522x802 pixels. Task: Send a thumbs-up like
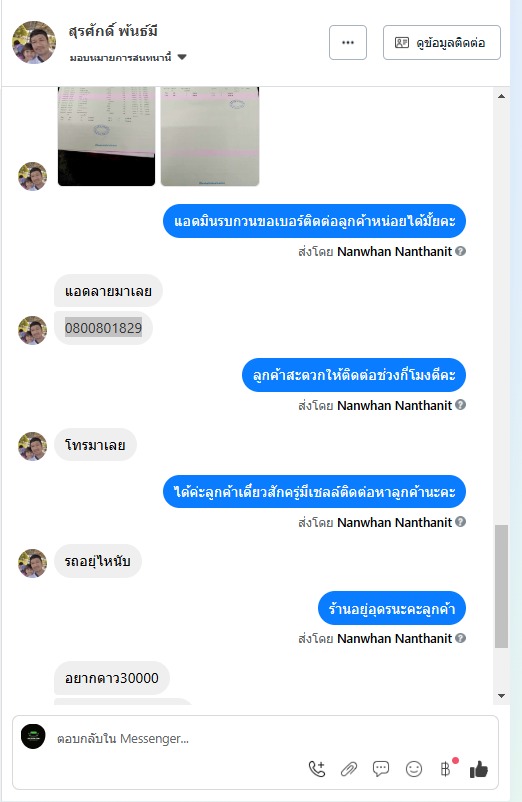[x=479, y=769]
